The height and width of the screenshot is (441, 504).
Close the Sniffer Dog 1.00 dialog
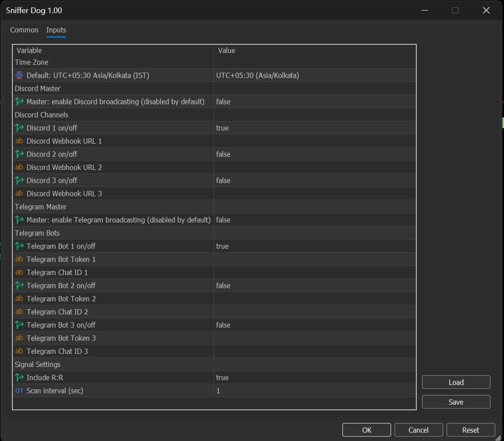pyautogui.click(x=486, y=10)
